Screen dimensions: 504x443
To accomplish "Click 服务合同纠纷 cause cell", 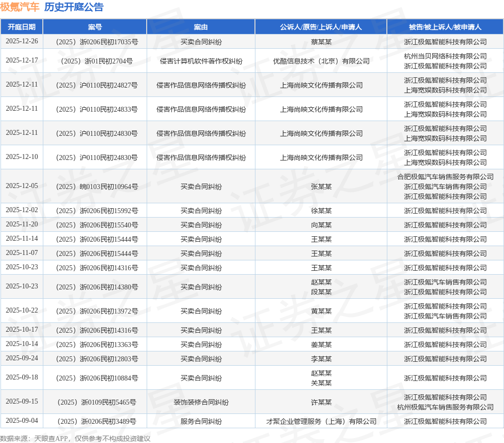I will (x=201, y=421).
